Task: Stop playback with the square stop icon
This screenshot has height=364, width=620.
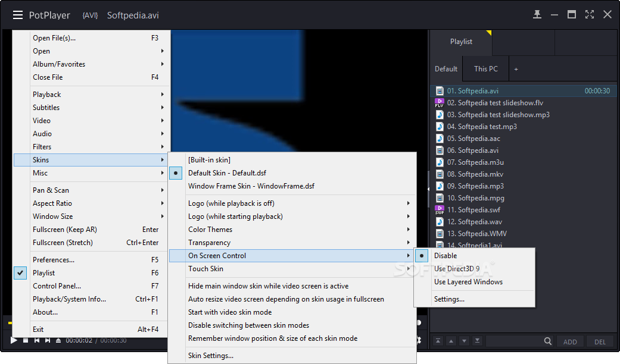Action: pyautogui.click(x=25, y=340)
